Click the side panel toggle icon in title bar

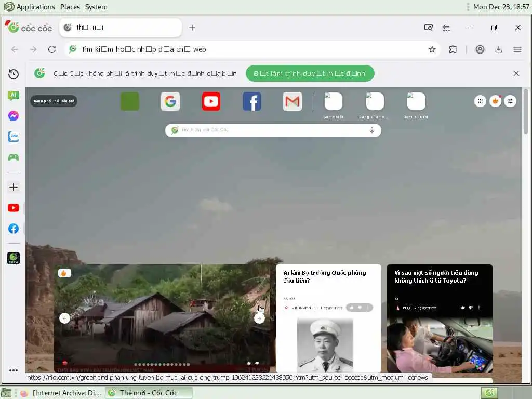[x=446, y=28]
